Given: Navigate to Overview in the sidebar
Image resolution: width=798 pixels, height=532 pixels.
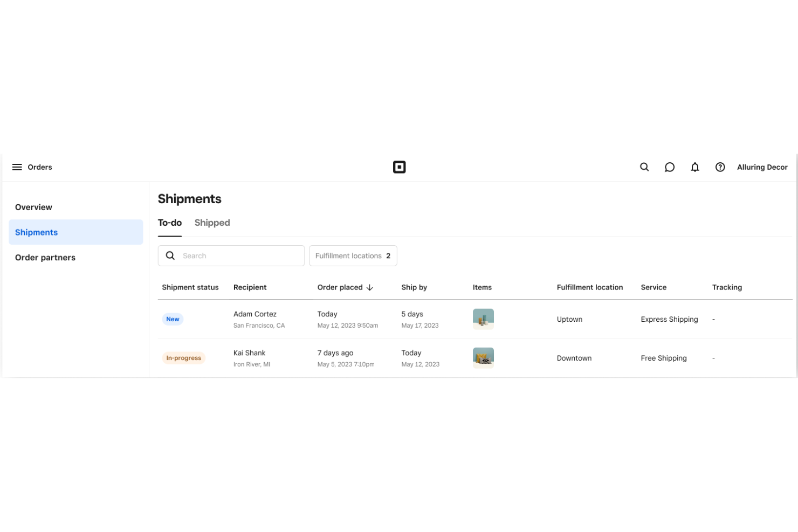Looking at the screenshot, I should click(33, 207).
